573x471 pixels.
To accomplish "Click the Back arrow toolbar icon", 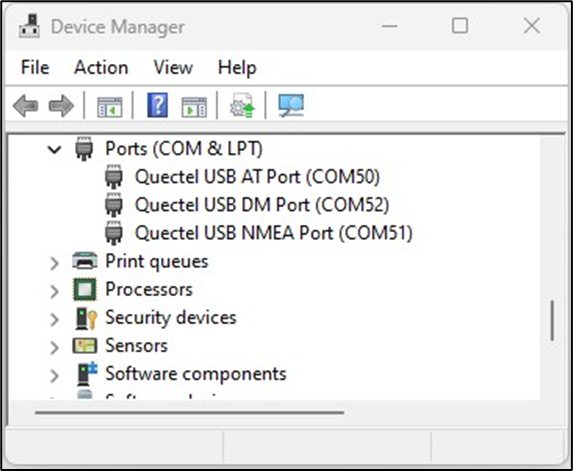I will pyautogui.click(x=25, y=106).
